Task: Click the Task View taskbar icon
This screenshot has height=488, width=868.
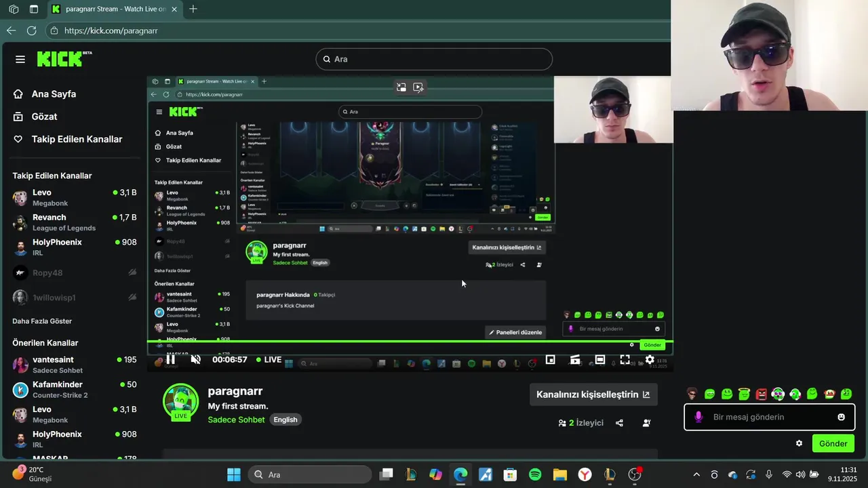Action: [386, 474]
